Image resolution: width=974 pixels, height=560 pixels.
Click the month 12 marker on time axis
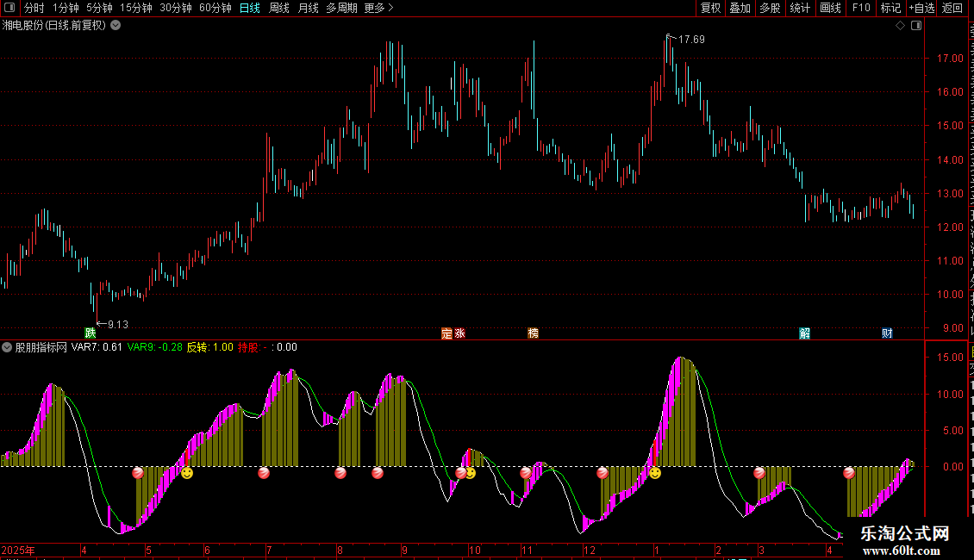click(590, 550)
